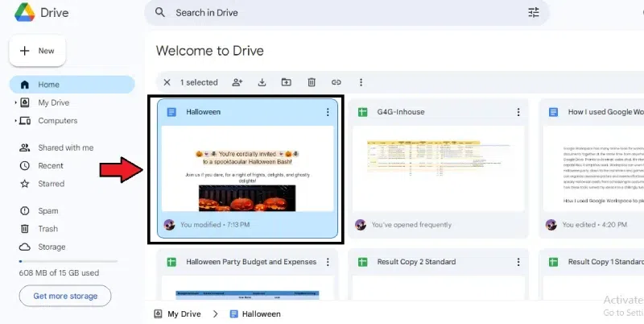Click the Sheets icon on G4G-Inhouse card
The width and height of the screenshot is (644, 324).
(x=362, y=112)
